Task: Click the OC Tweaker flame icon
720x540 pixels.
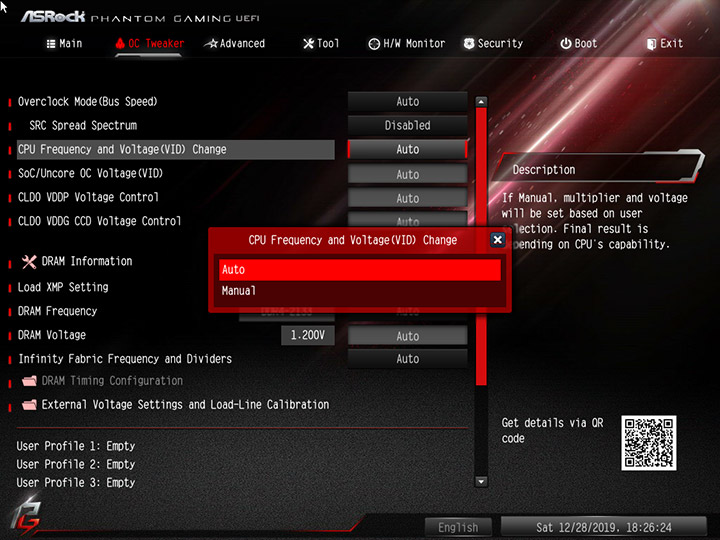Action: (120, 43)
